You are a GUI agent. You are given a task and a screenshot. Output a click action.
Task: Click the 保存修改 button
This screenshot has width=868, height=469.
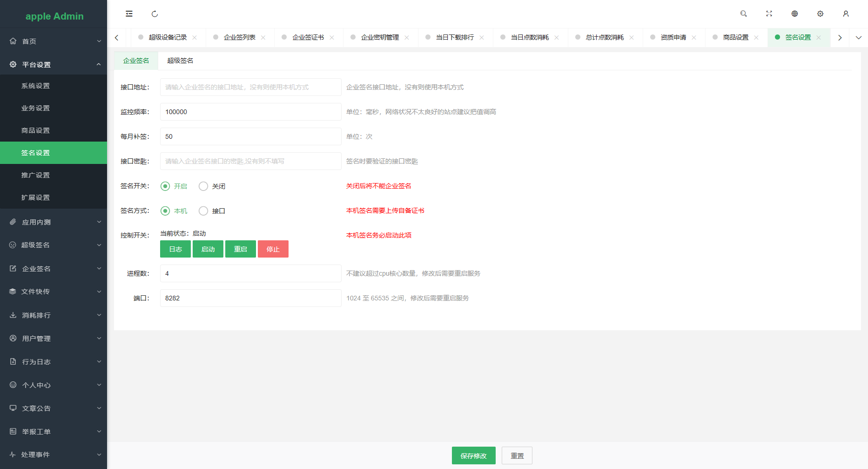pos(473,455)
